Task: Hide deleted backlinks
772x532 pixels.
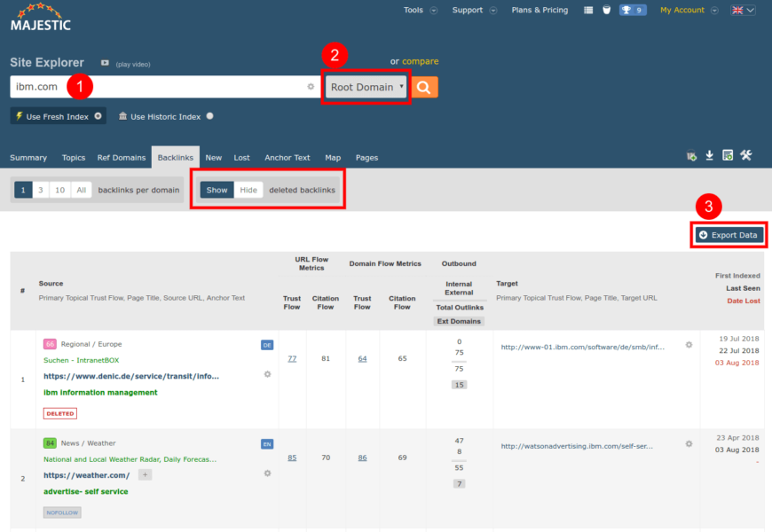Action: 248,190
